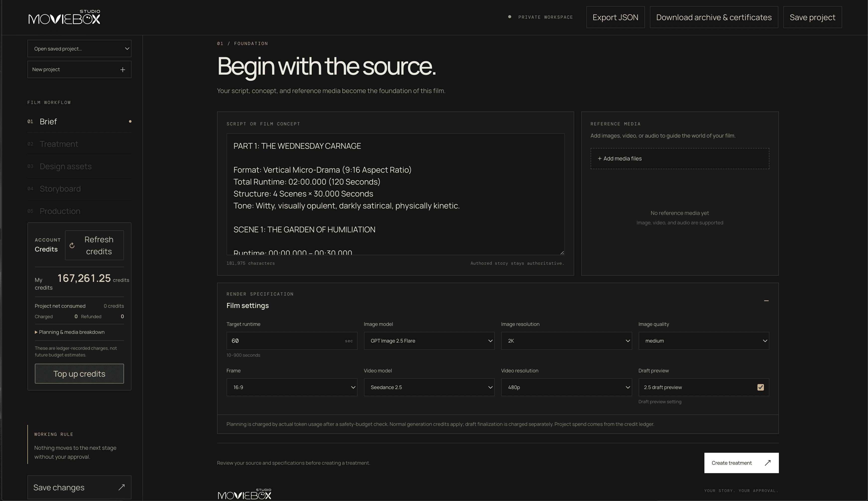
Task: Open the saved project dropdown
Action: click(79, 49)
